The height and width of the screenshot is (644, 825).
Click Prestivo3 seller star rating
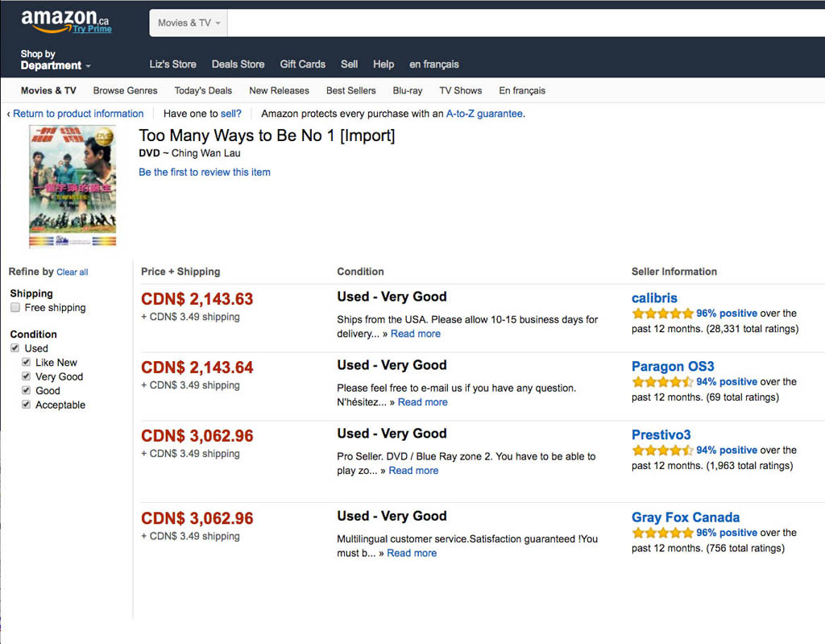(662, 451)
